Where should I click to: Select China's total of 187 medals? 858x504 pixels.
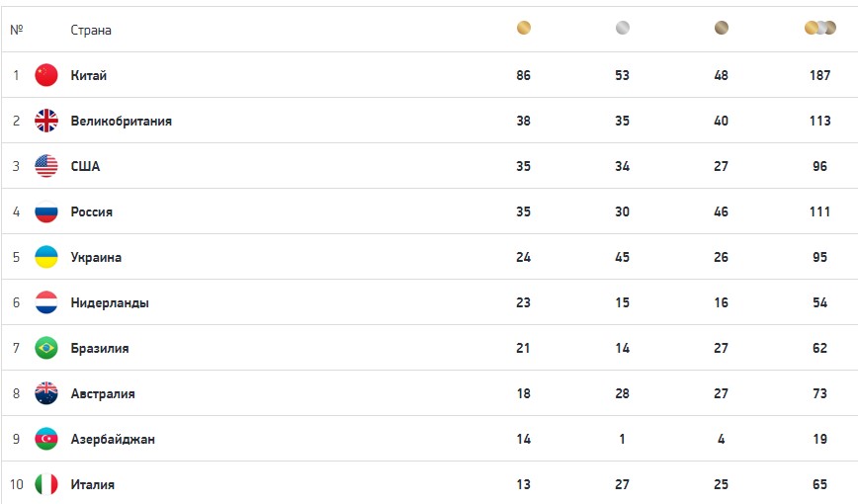[x=819, y=75]
